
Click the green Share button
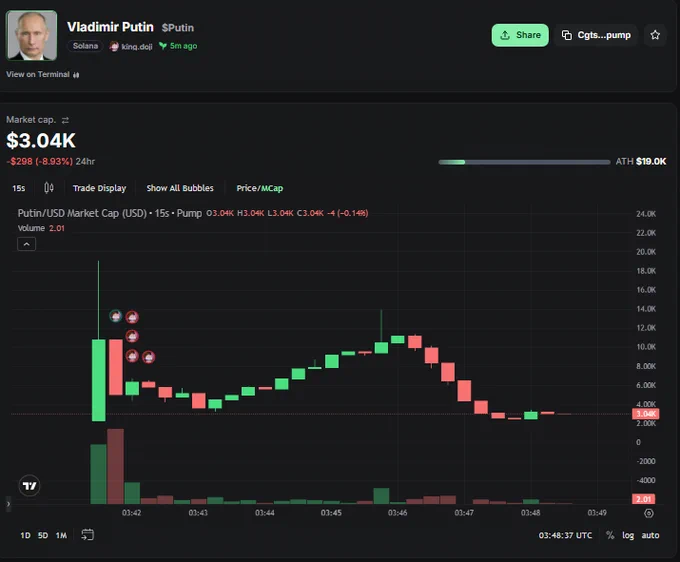[520, 35]
